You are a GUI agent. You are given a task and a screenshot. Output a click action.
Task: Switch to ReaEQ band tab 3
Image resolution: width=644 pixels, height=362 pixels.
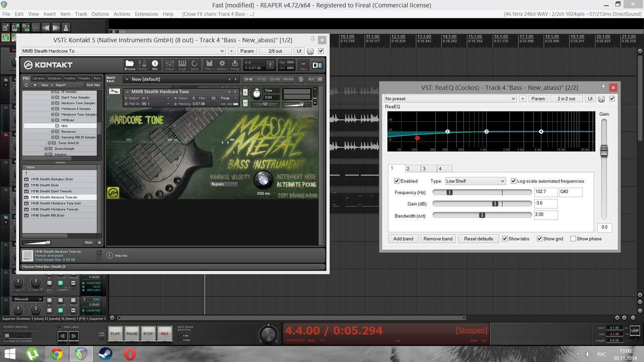click(x=424, y=168)
